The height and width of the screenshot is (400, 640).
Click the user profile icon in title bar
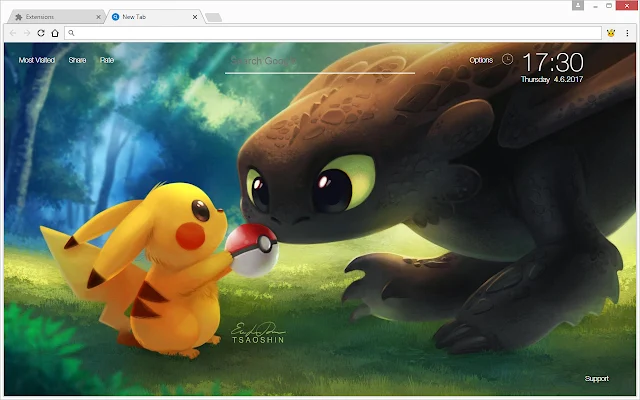[x=578, y=5]
